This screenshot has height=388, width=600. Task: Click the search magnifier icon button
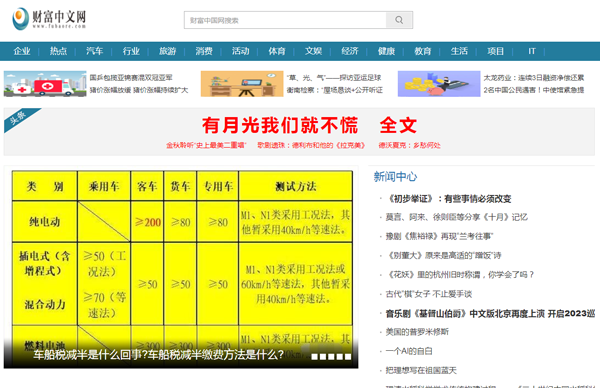(399, 20)
